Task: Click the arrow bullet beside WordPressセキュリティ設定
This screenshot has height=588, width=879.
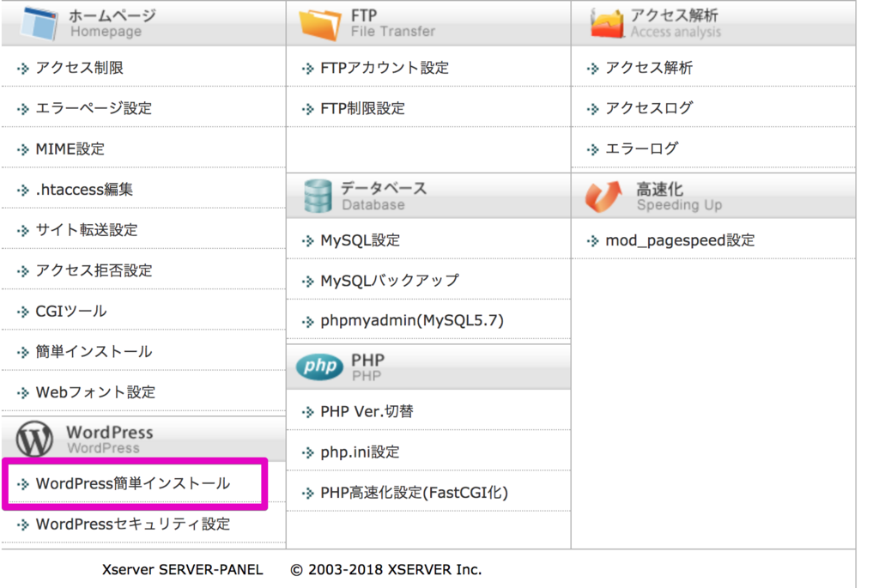Action: point(23,524)
